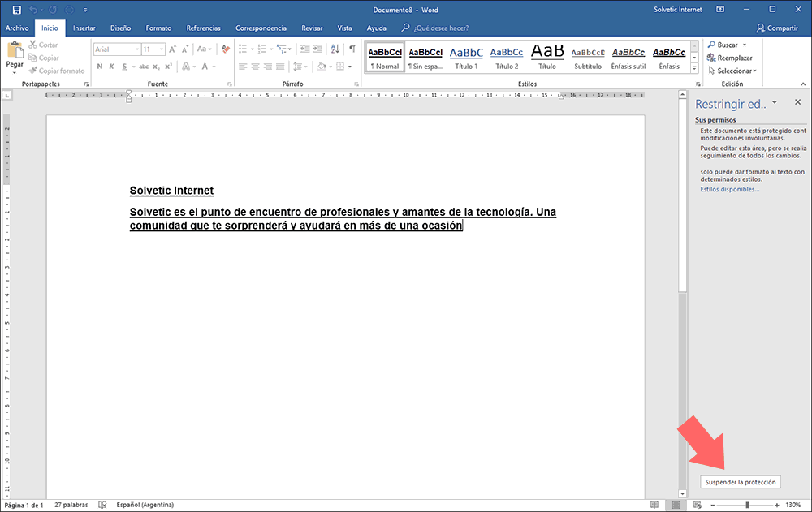Switch to the Insertar tab
This screenshot has height=512, width=812.
click(84, 28)
